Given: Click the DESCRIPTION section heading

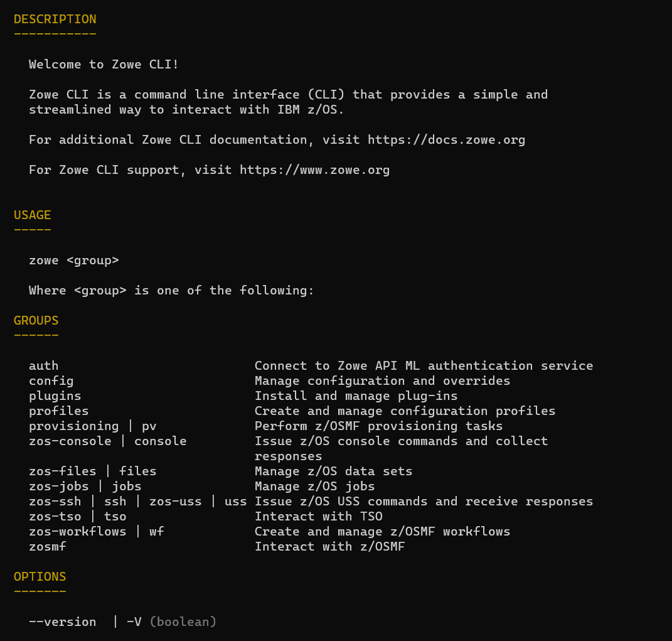Looking at the screenshot, I should pyautogui.click(x=55, y=19).
